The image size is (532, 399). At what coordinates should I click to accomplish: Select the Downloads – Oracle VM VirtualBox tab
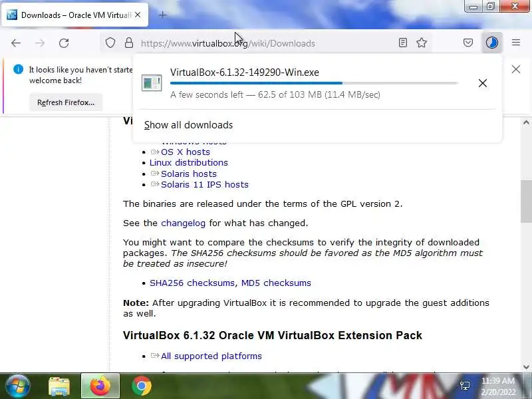tap(74, 15)
